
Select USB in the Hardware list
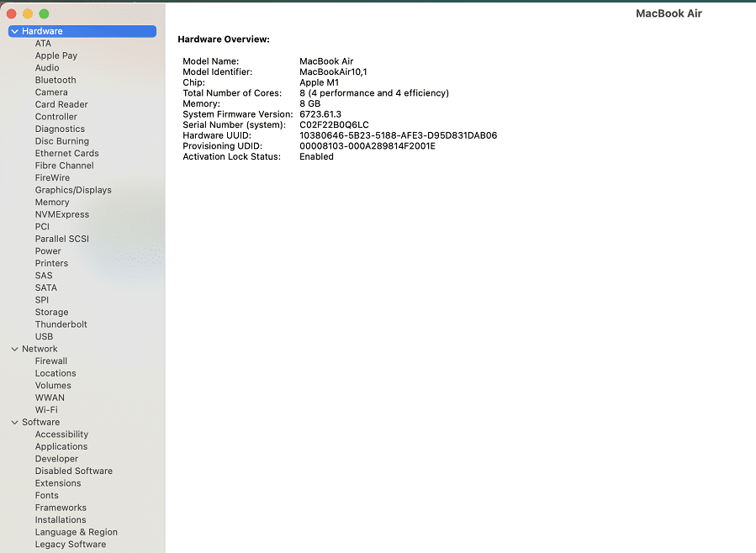(44, 336)
